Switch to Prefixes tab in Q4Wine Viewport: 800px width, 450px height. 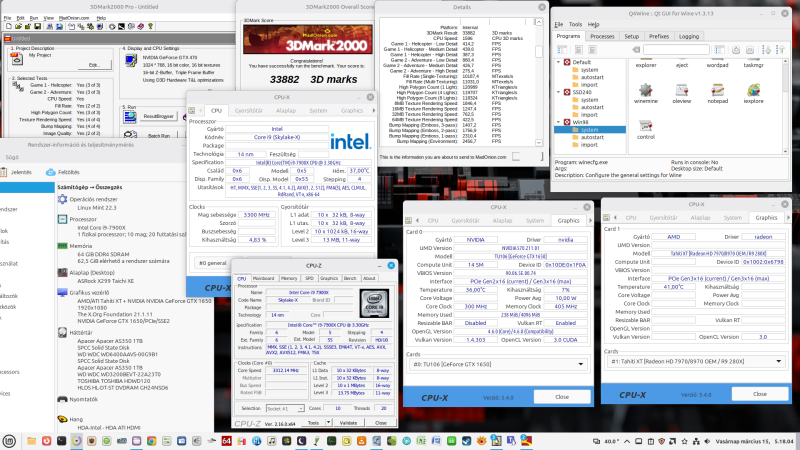tap(659, 36)
